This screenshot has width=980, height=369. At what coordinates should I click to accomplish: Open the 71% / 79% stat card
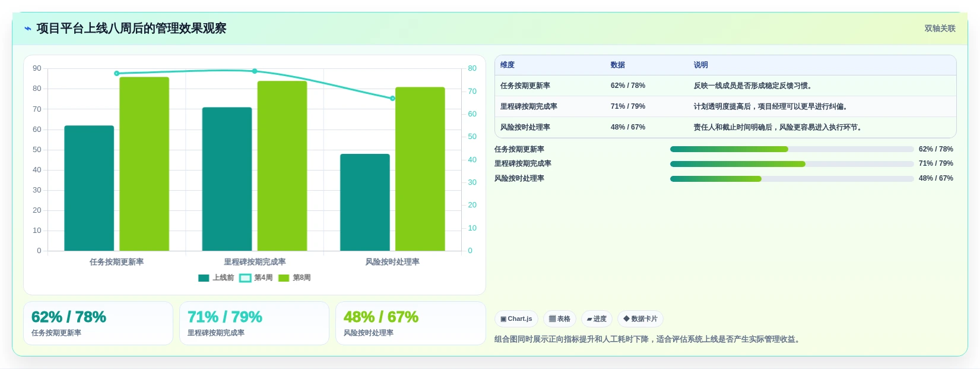tap(254, 323)
